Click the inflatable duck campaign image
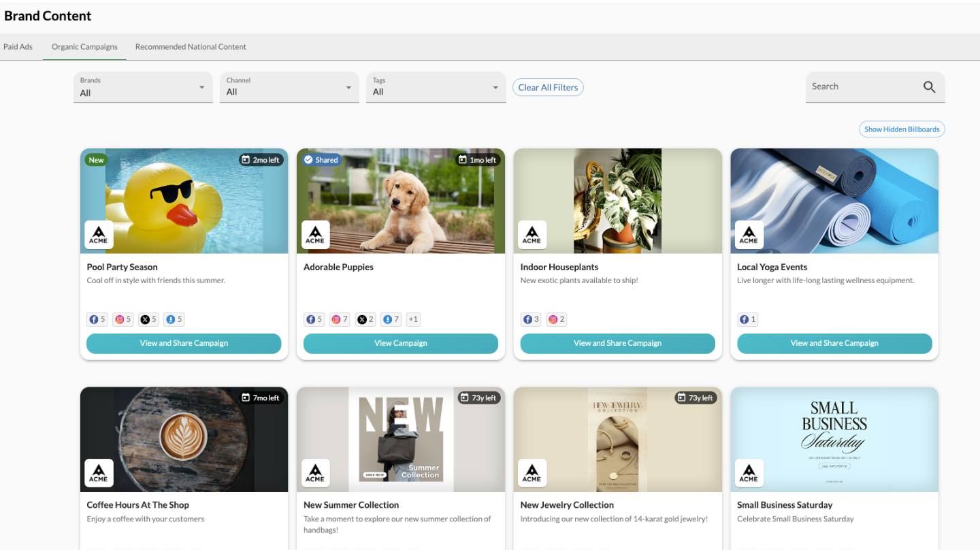The height and width of the screenshot is (550, 980). tap(184, 201)
